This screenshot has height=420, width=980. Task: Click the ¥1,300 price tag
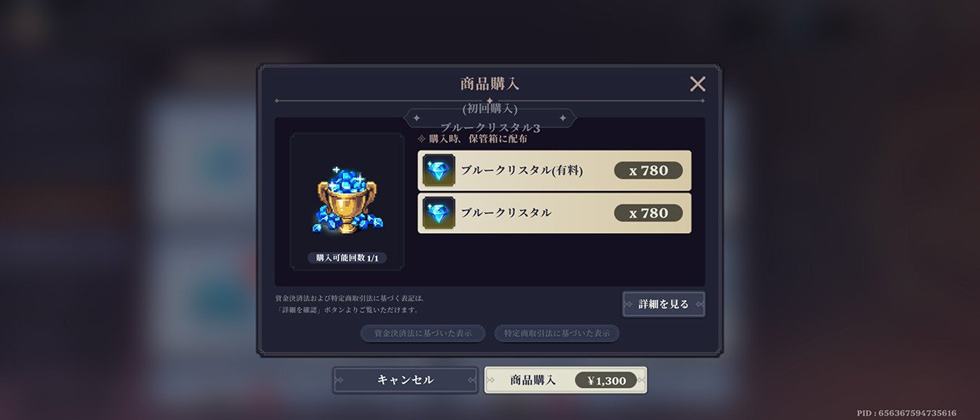click(x=606, y=380)
